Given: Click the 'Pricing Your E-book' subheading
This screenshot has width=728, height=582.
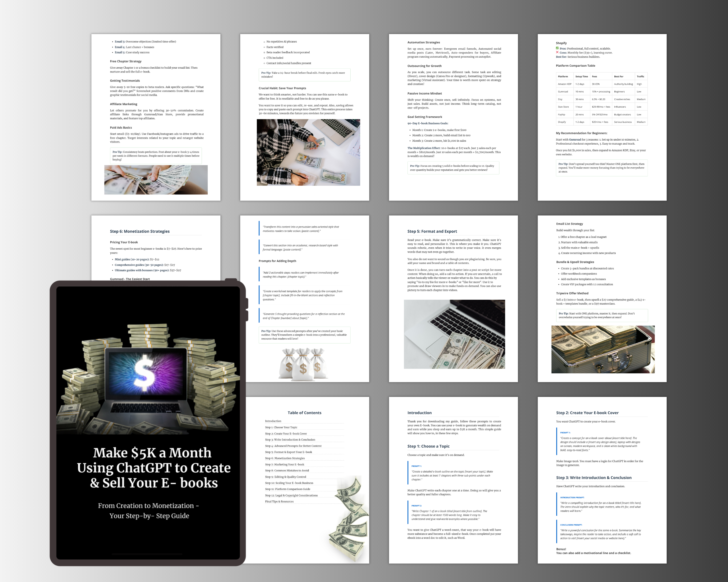Looking at the screenshot, I should click(x=123, y=242).
